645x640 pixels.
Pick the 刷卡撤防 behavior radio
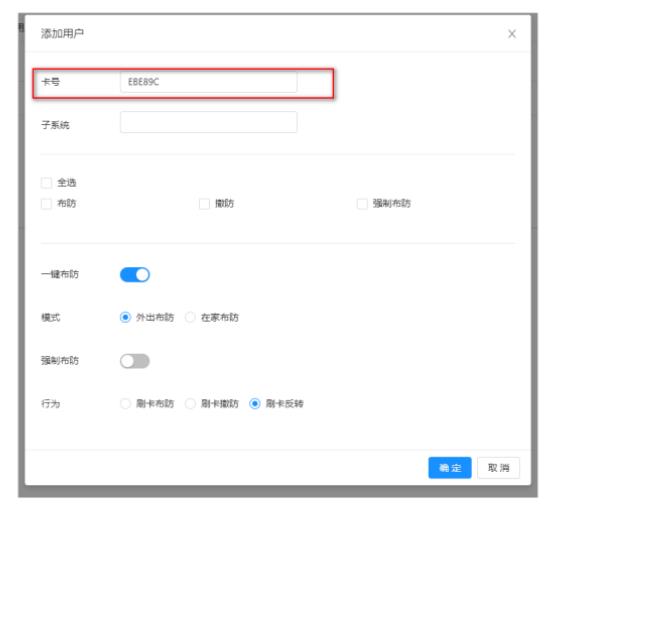point(190,404)
